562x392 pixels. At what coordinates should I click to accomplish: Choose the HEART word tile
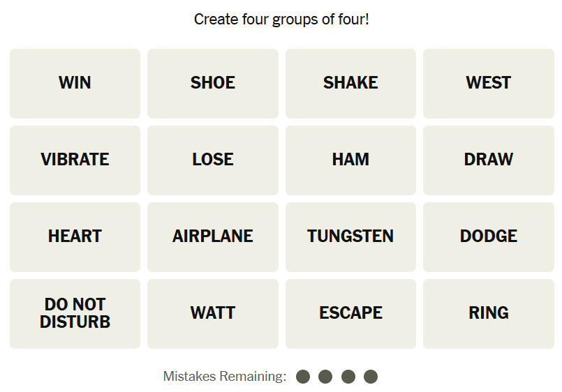coord(75,236)
